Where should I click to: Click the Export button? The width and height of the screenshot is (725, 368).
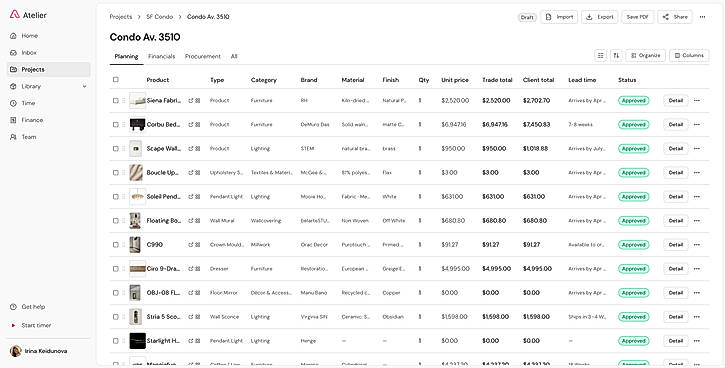point(600,17)
